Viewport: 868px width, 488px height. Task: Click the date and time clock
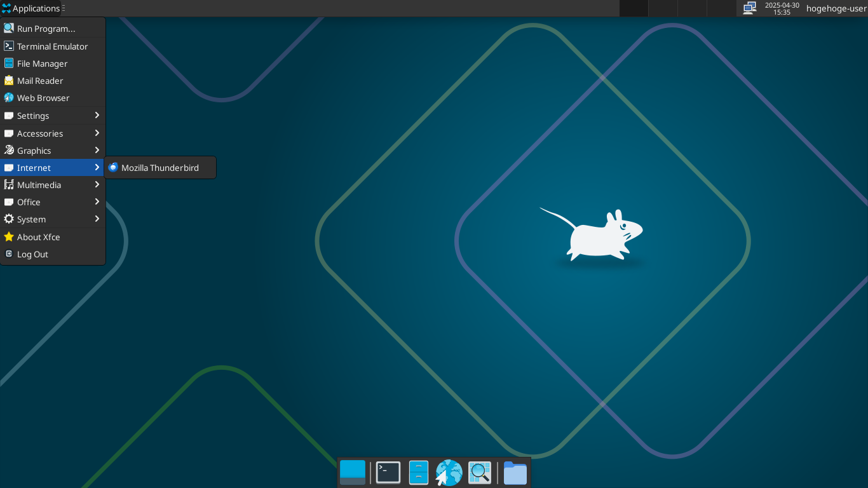pos(782,8)
